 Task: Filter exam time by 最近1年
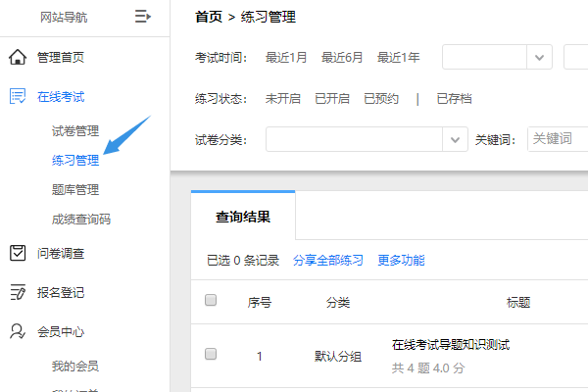[x=398, y=58]
